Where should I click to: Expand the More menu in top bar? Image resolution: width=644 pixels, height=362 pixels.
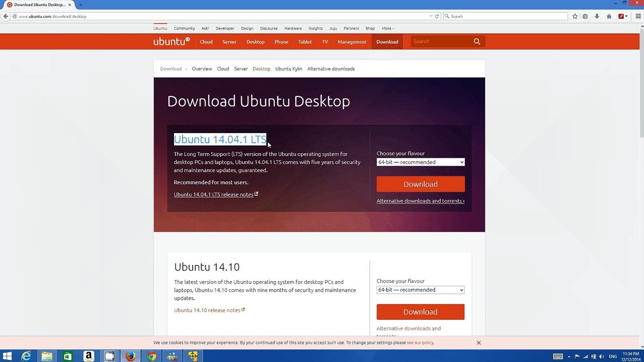pyautogui.click(x=388, y=28)
